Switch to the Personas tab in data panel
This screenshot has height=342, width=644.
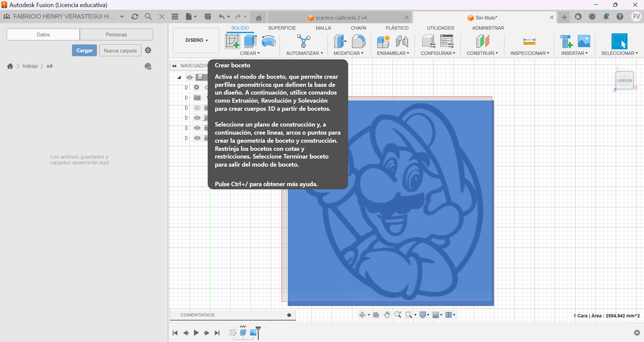[x=116, y=34]
